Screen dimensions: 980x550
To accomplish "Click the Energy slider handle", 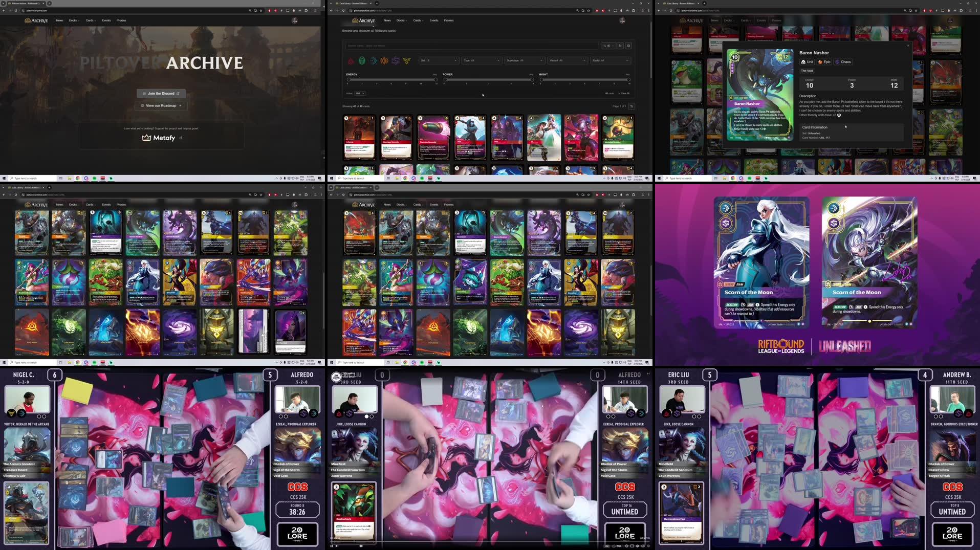I will click(349, 79).
